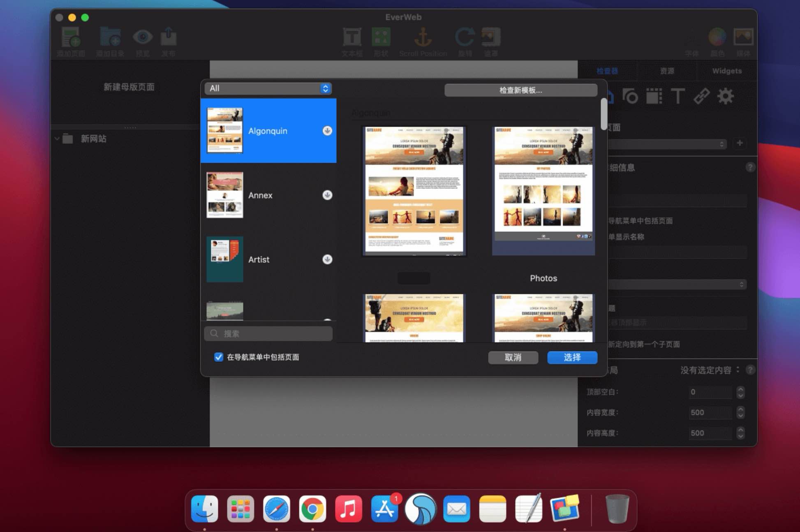Click the download icon next to Annex

[x=327, y=195]
